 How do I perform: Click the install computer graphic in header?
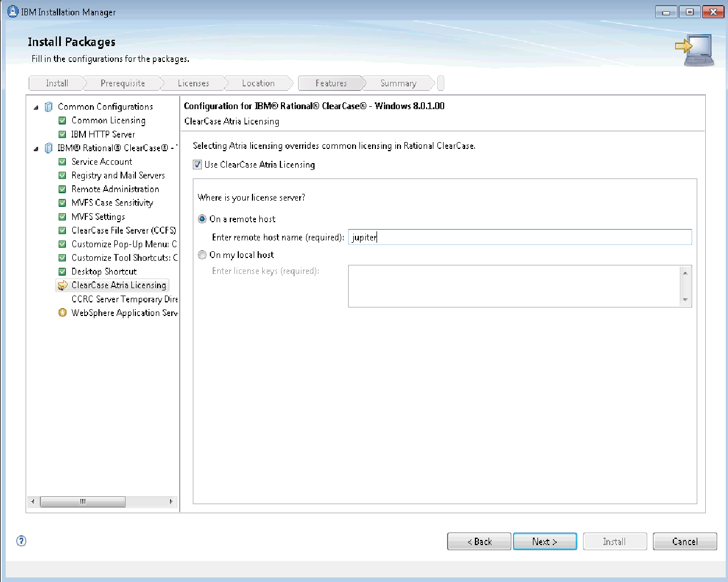pos(694,50)
